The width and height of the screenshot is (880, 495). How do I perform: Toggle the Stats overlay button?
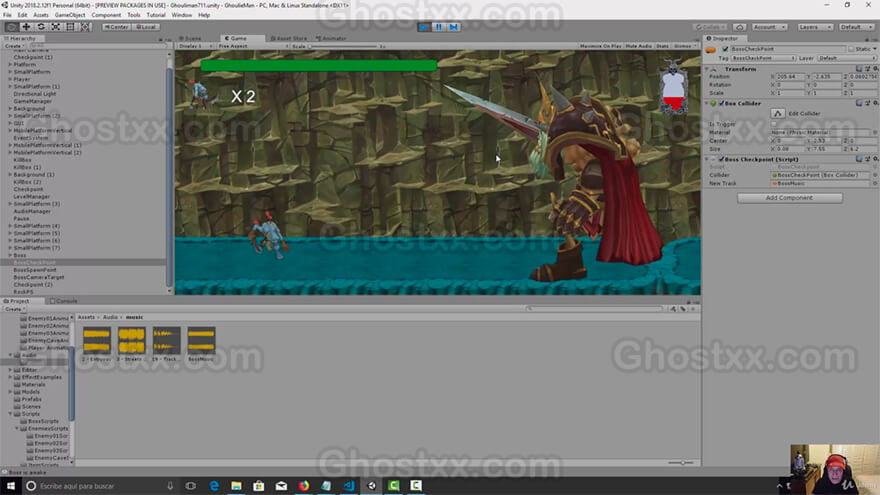click(x=663, y=46)
